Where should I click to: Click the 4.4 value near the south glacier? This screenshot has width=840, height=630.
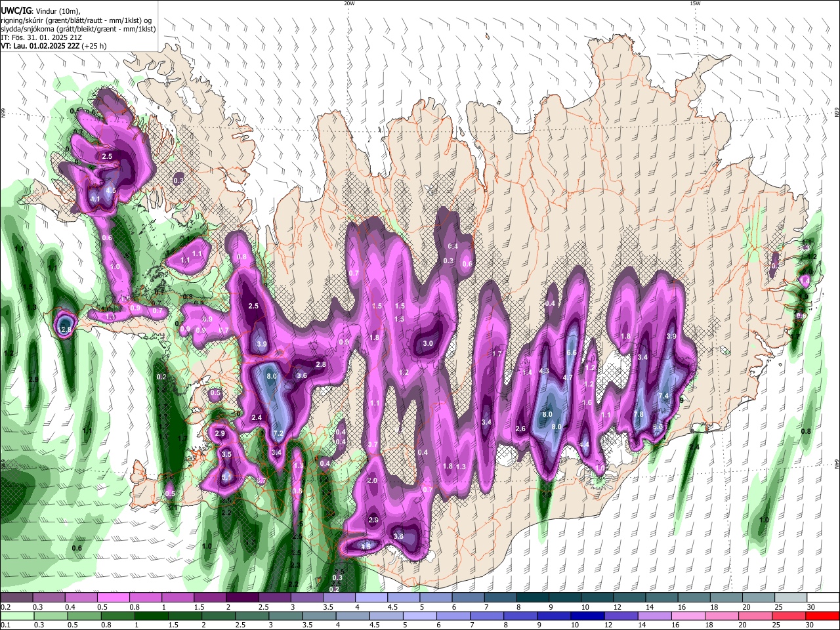[x=584, y=444]
